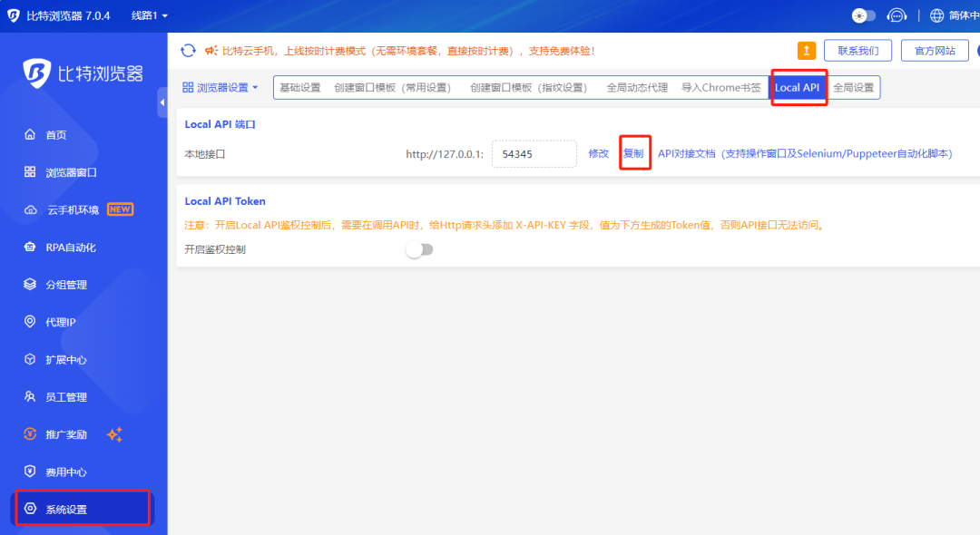Viewport: 980px width, 535px height.
Task: Open 费用中心 label in the sidebar
Action: click(66, 472)
